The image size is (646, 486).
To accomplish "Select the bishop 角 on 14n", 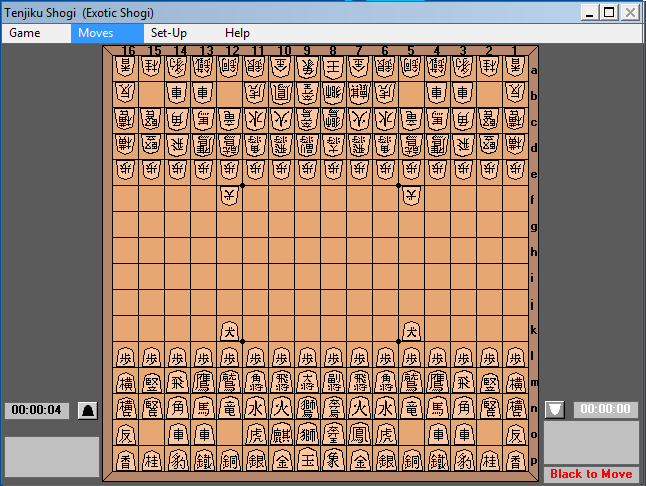I will point(178,408).
